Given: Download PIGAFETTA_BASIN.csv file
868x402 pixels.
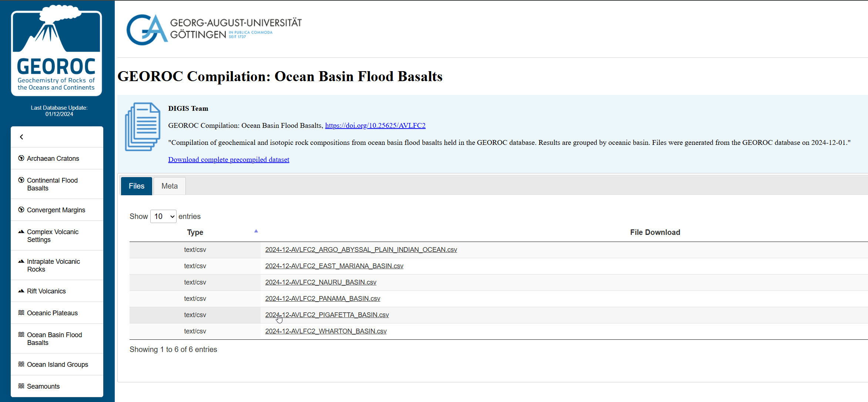Looking at the screenshot, I should click(x=327, y=315).
